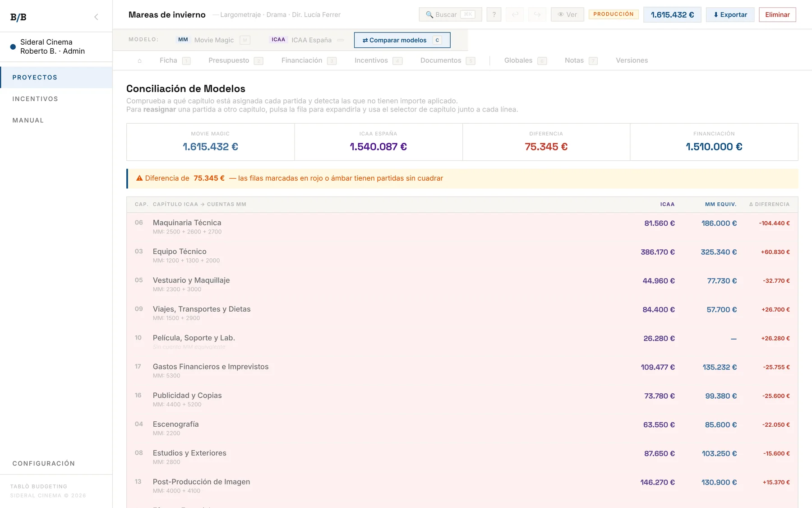The width and height of the screenshot is (812, 508).
Task: Expand the Publicidad y Copias row
Action: pyautogui.click(x=462, y=400)
